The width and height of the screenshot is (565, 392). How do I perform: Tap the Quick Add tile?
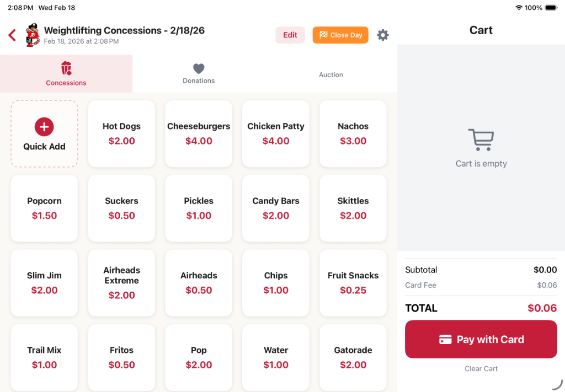click(x=44, y=133)
